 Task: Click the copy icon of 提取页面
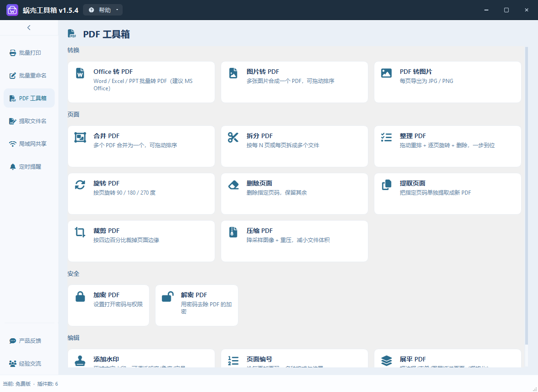386,185
